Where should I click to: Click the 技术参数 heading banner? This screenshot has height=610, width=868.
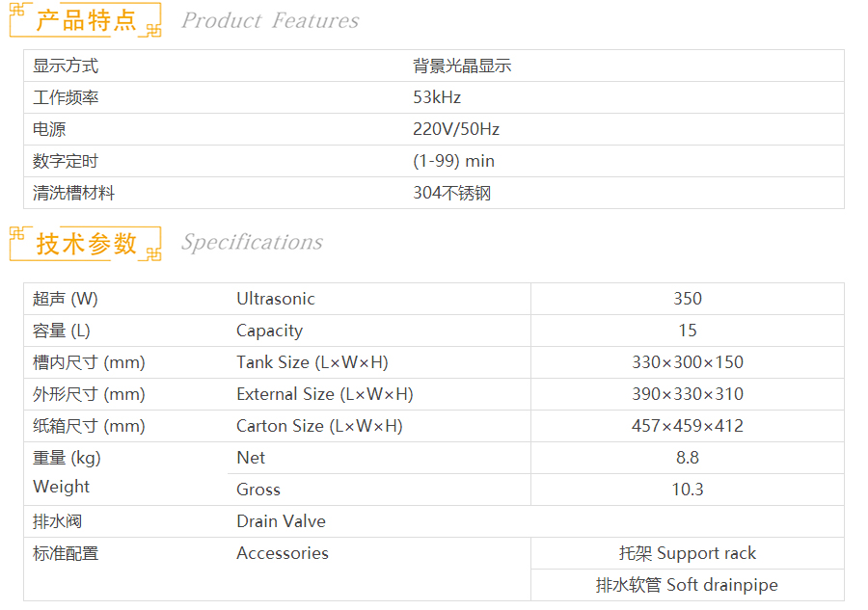point(87,243)
